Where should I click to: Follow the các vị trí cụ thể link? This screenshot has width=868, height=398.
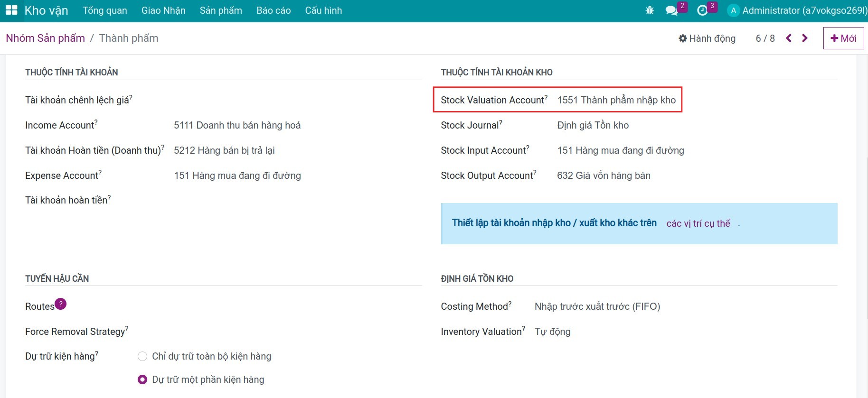click(x=698, y=223)
